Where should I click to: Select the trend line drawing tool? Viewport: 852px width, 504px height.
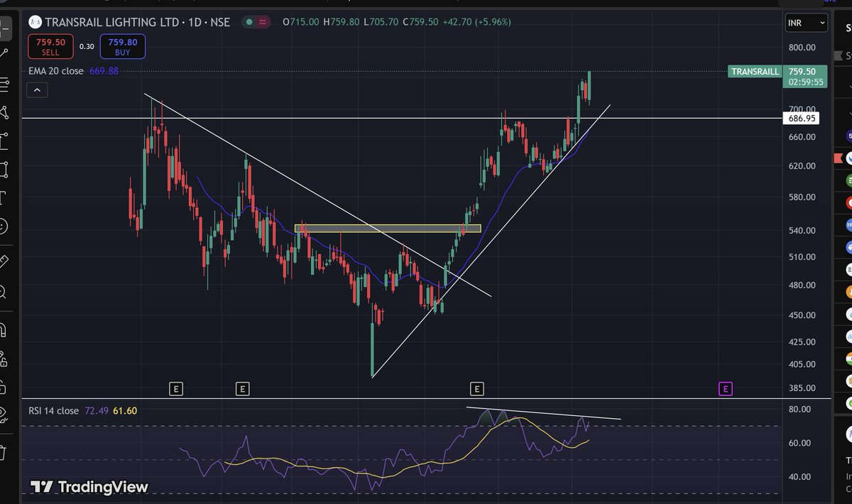tap(4, 52)
